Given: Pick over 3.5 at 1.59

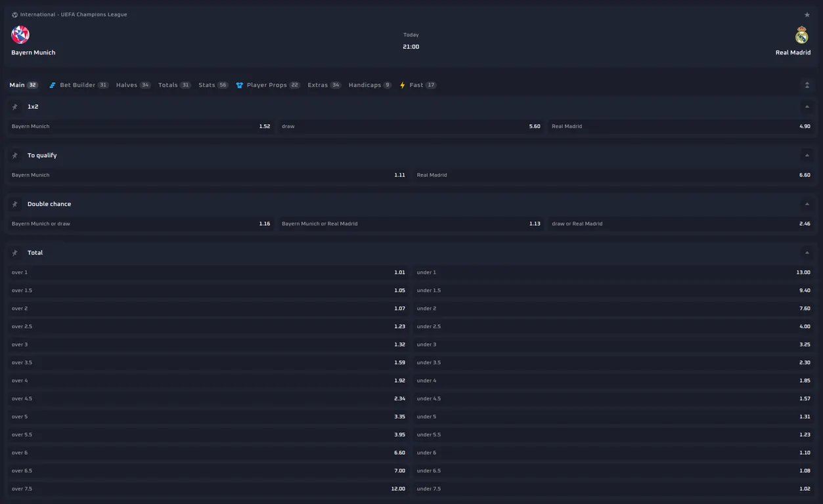Looking at the screenshot, I should [x=208, y=363].
